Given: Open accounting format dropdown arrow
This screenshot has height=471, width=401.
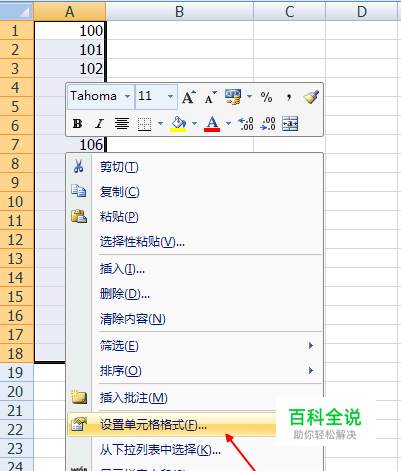Looking at the screenshot, I should 249,97.
